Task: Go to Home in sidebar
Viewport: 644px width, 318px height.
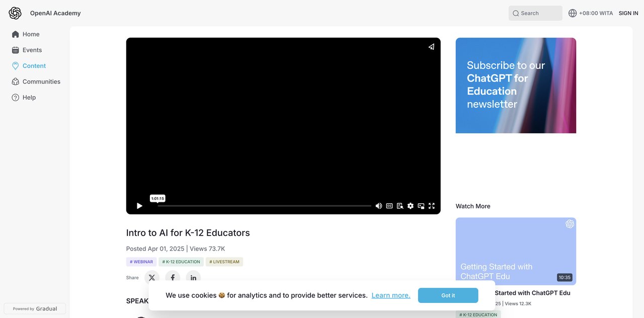Action: point(31,34)
